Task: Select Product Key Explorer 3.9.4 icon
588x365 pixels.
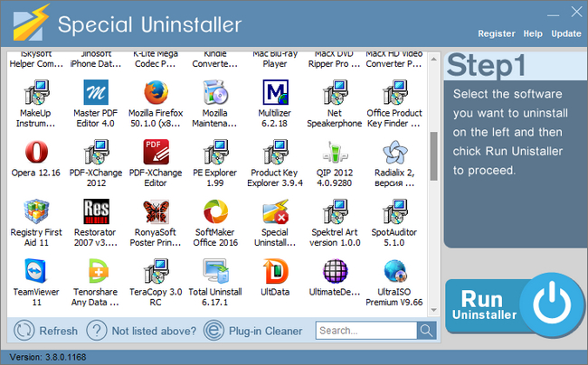Action: click(275, 152)
